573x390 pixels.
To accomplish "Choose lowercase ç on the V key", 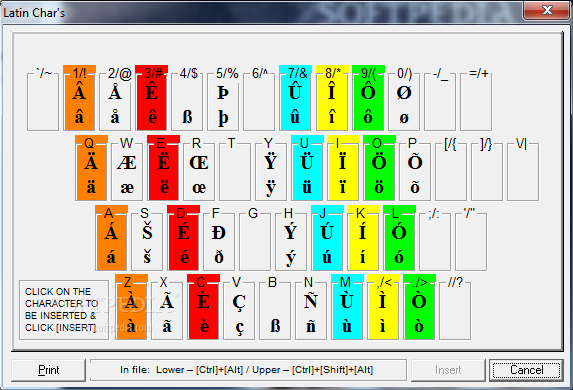I will (239, 329).
